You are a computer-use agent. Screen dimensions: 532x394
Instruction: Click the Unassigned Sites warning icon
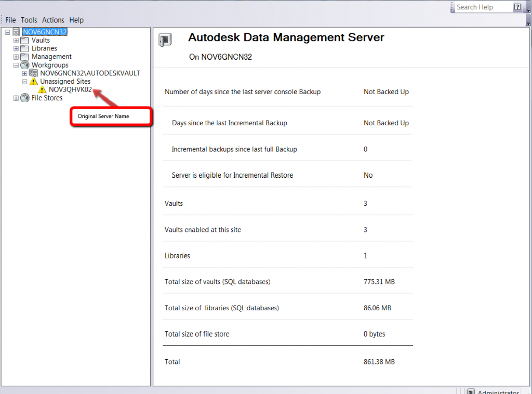pos(33,82)
